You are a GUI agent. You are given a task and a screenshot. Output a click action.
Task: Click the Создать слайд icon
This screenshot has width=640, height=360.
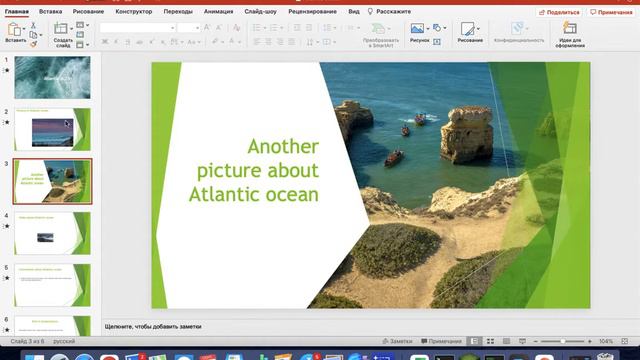pyautogui.click(x=61, y=29)
